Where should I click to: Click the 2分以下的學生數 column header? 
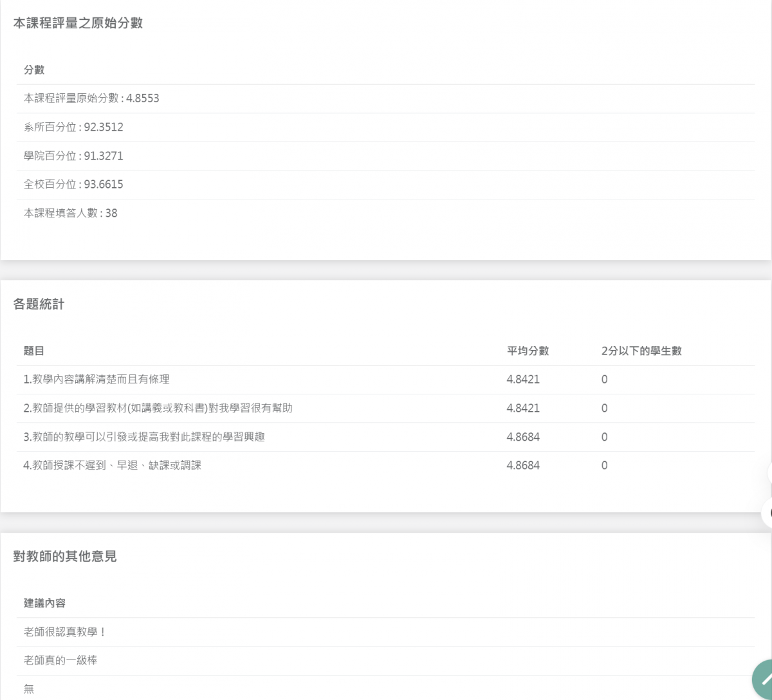[x=641, y=351]
